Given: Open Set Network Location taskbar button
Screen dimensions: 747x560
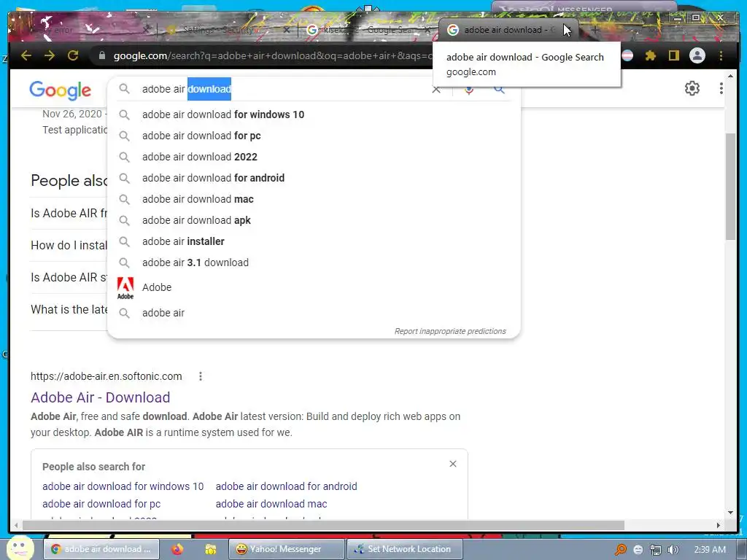Looking at the screenshot, I should pyautogui.click(x=404, y=549).
